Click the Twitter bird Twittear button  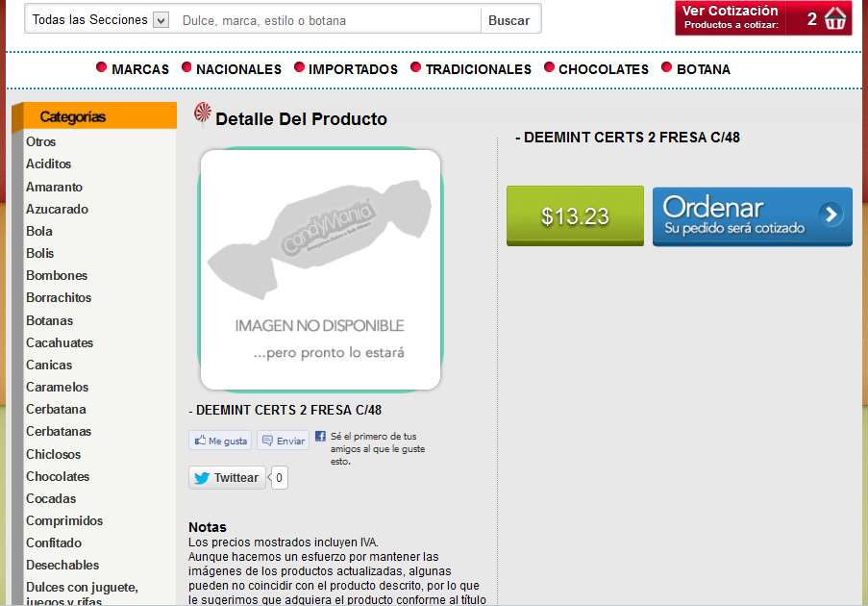point(227,477)
